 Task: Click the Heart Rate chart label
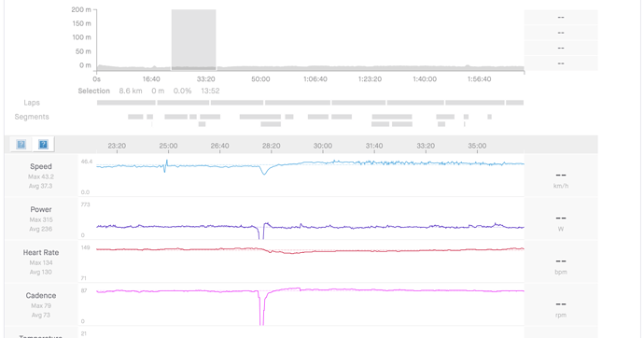click(x=41, y=253)
